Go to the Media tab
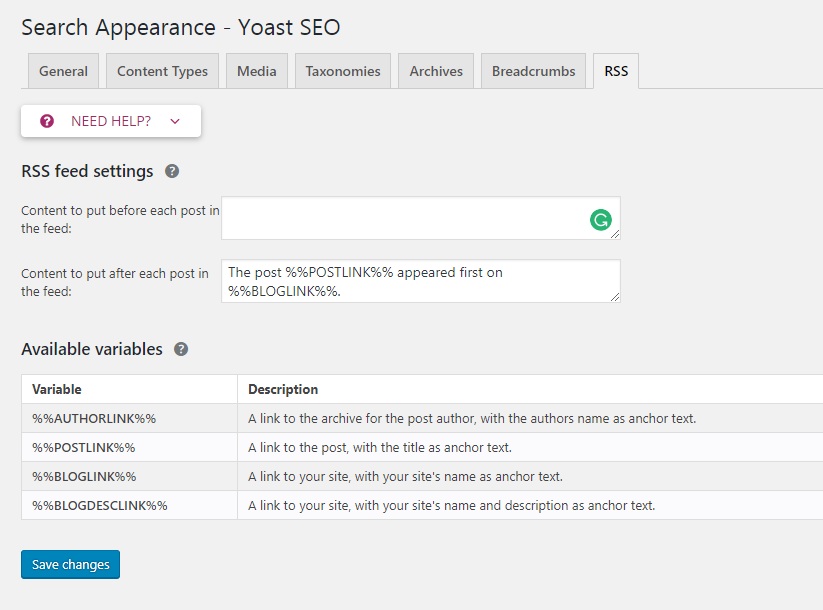The height and width of the screenshot is (610, 823). 257,71
